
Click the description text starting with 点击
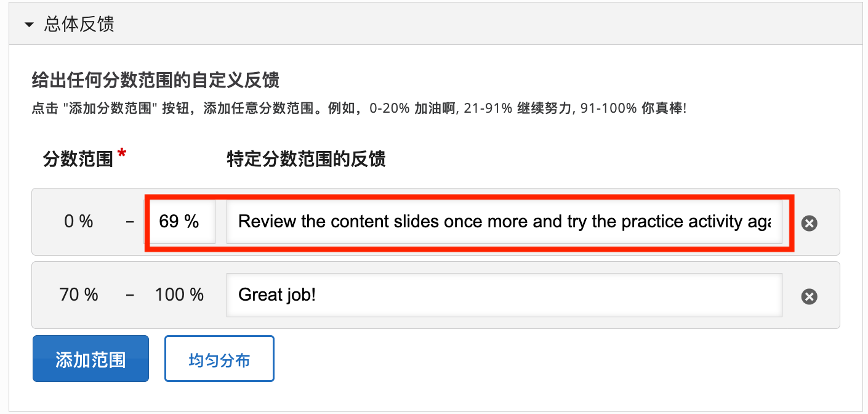[358, 109]
